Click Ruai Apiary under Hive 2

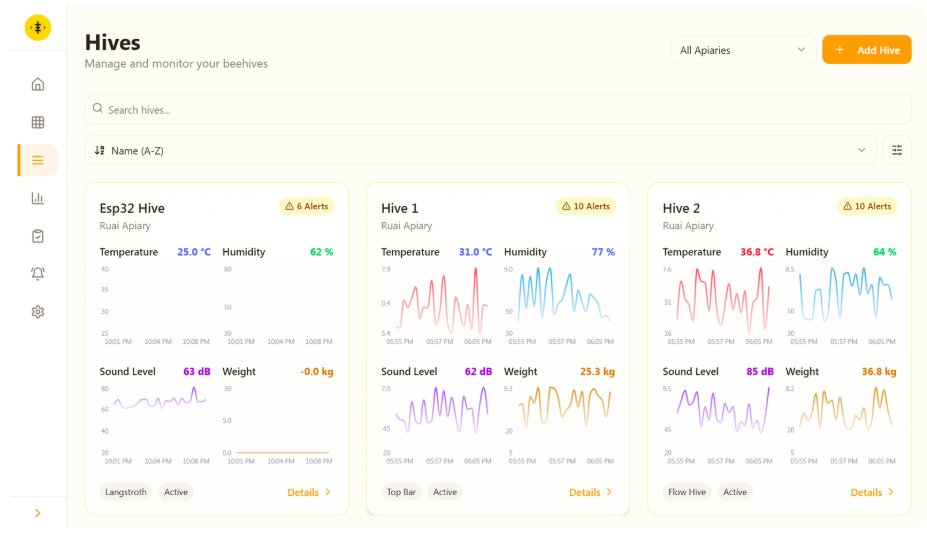point(688,226)
